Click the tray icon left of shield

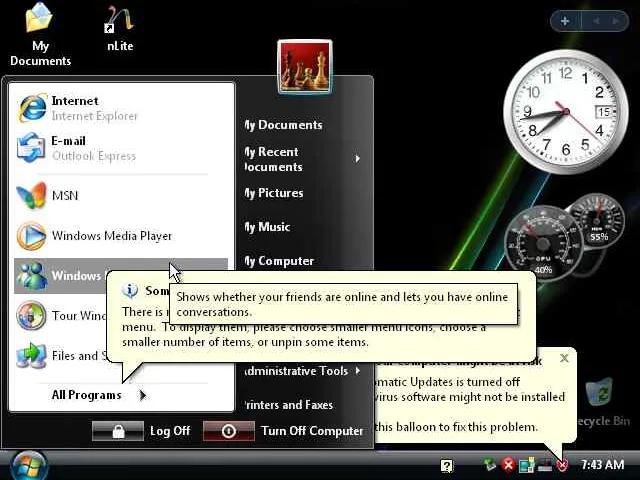pos(545,464)
